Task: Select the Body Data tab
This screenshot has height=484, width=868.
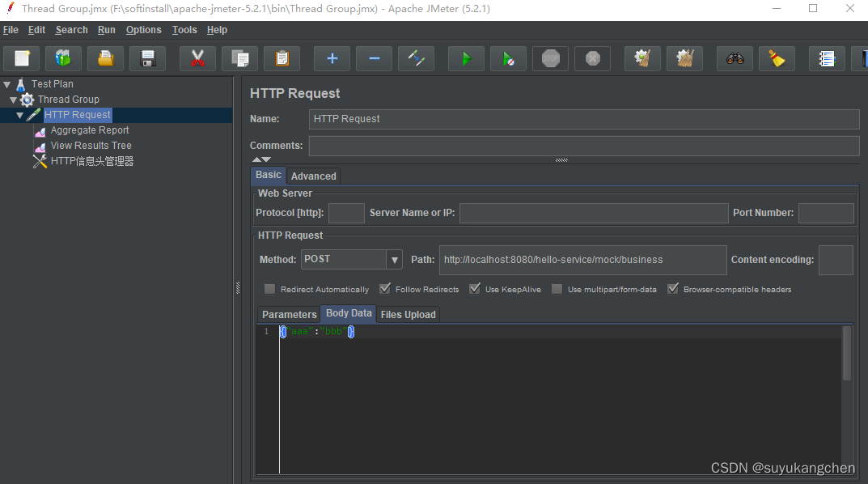Action: [349, 313]
